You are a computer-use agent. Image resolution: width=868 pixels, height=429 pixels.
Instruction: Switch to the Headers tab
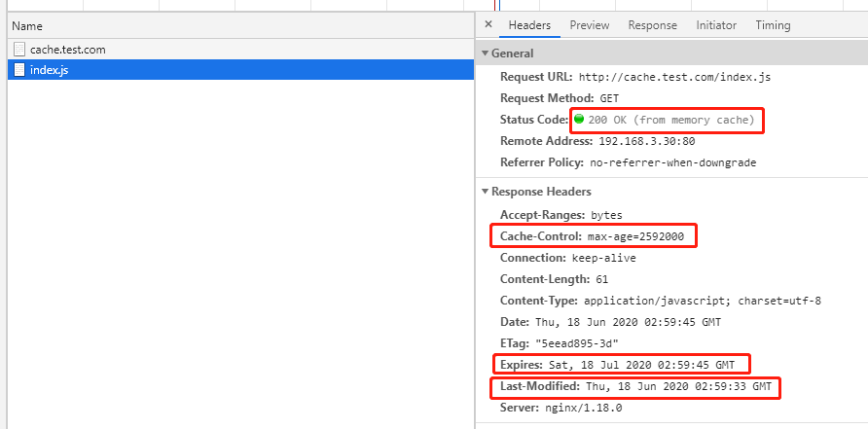529,25
